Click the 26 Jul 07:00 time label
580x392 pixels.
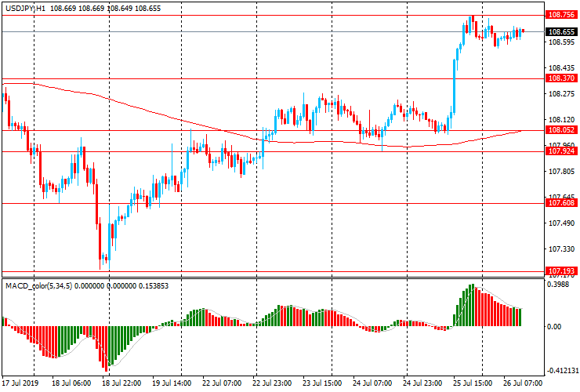pyautogui.click(x=523, y=383)
